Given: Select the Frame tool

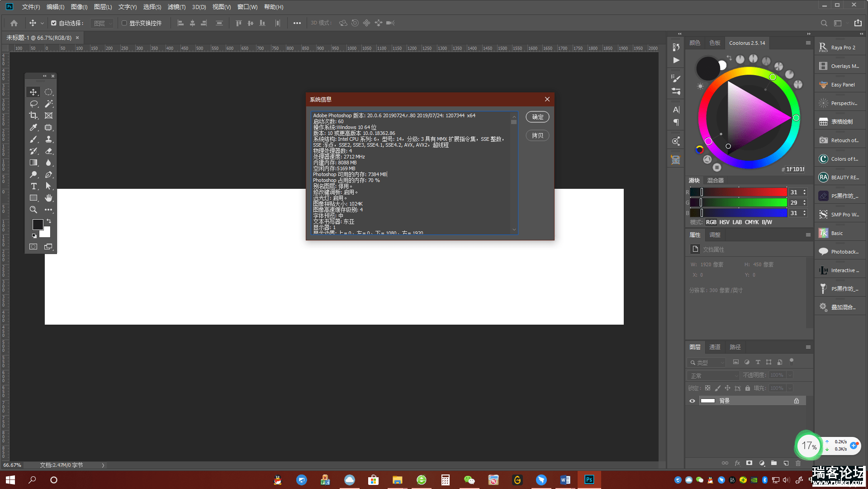Looking at the screenshot, I should pyautogui.click(x=48, y=115).
